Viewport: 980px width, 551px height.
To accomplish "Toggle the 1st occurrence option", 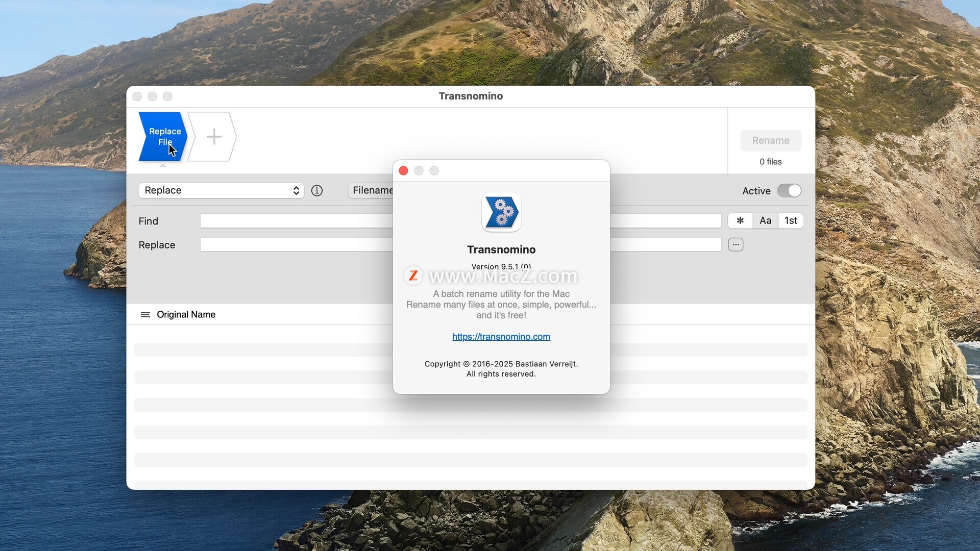I will click(x=790, y=220).
